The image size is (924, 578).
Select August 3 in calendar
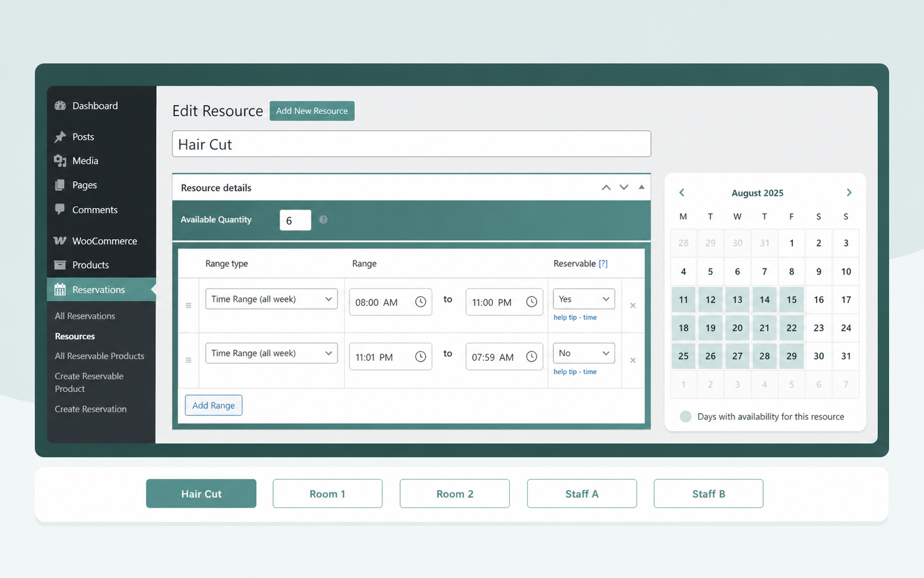pos(846,243)
